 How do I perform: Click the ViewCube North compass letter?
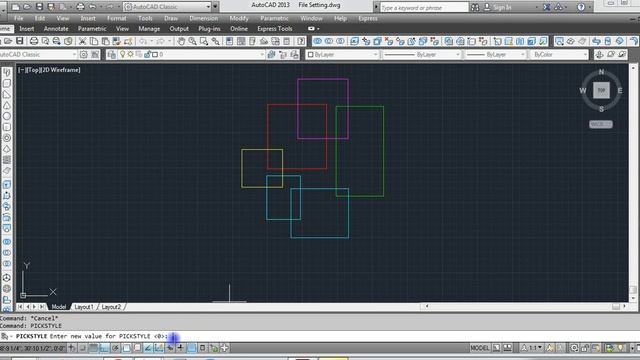coord(601,72)
